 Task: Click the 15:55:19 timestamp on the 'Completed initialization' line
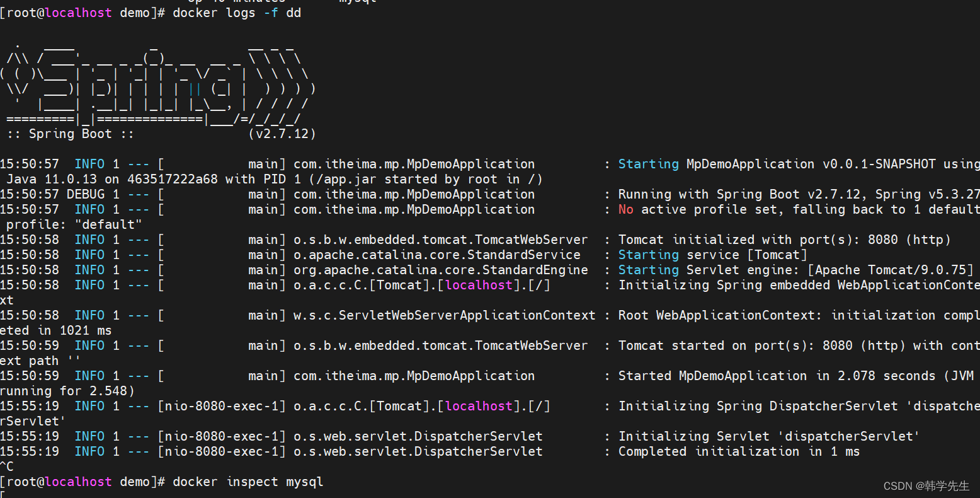[30, 451]
